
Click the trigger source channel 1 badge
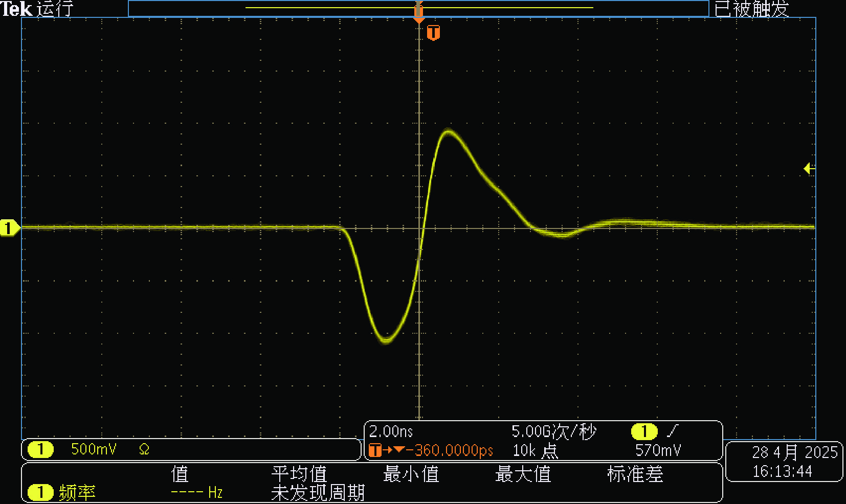coord(644,431)
